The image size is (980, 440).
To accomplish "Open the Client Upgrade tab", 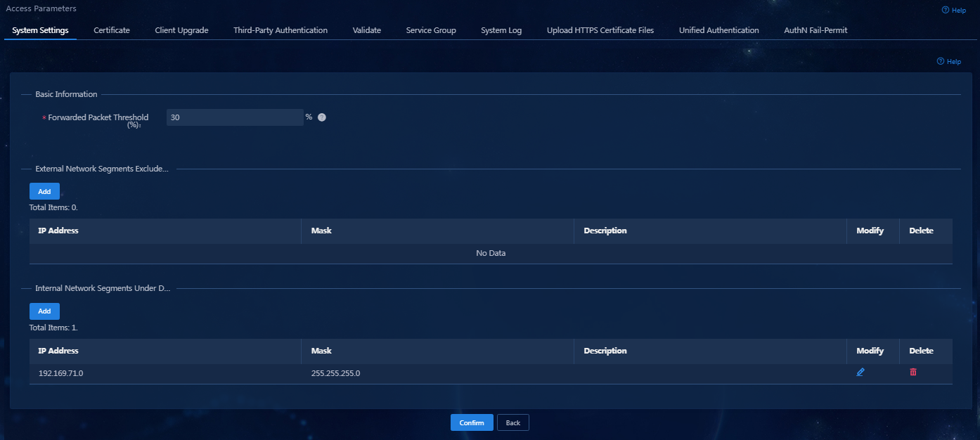I will click(181, 30).
